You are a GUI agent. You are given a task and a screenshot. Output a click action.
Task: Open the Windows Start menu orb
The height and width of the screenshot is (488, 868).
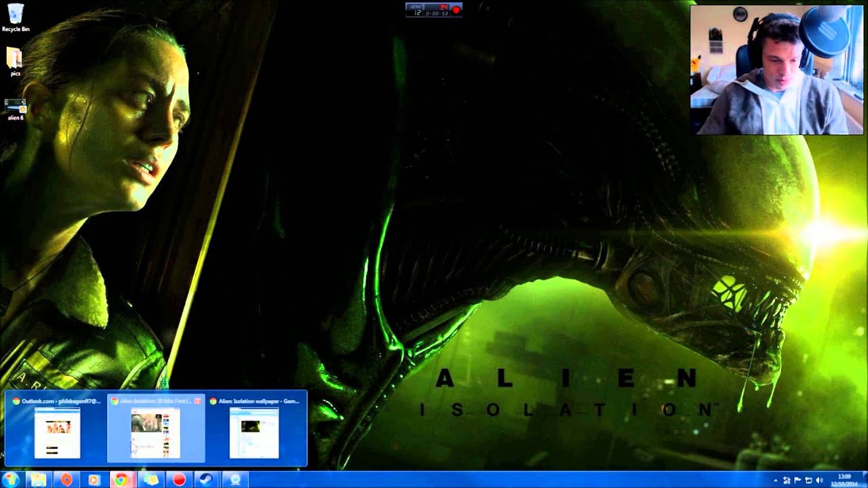pos(12,480)
